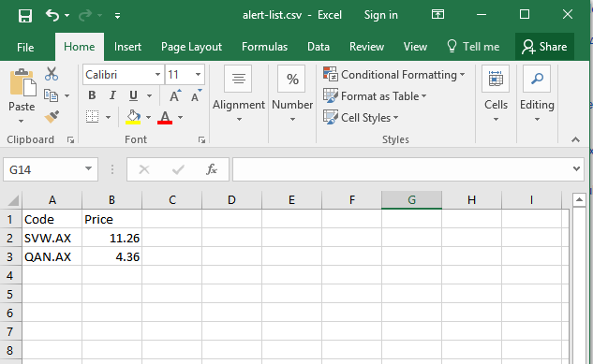Toggle Italic formatting

click(112, 95)
